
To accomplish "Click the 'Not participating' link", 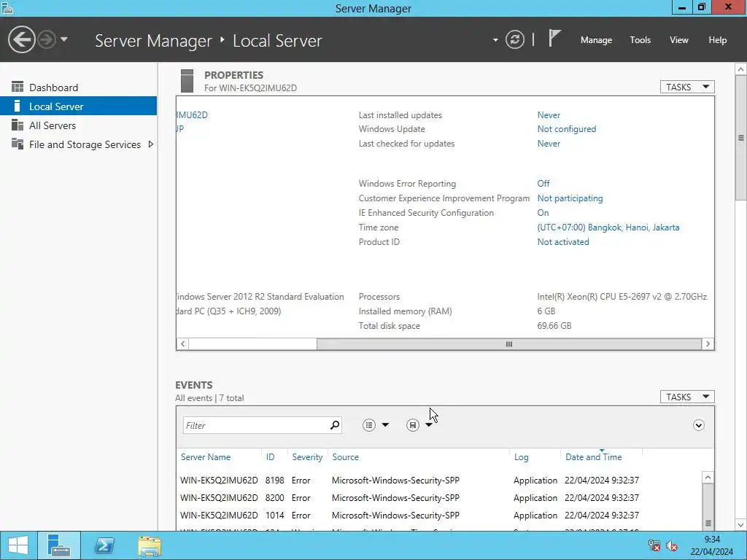I will point(570,198).
